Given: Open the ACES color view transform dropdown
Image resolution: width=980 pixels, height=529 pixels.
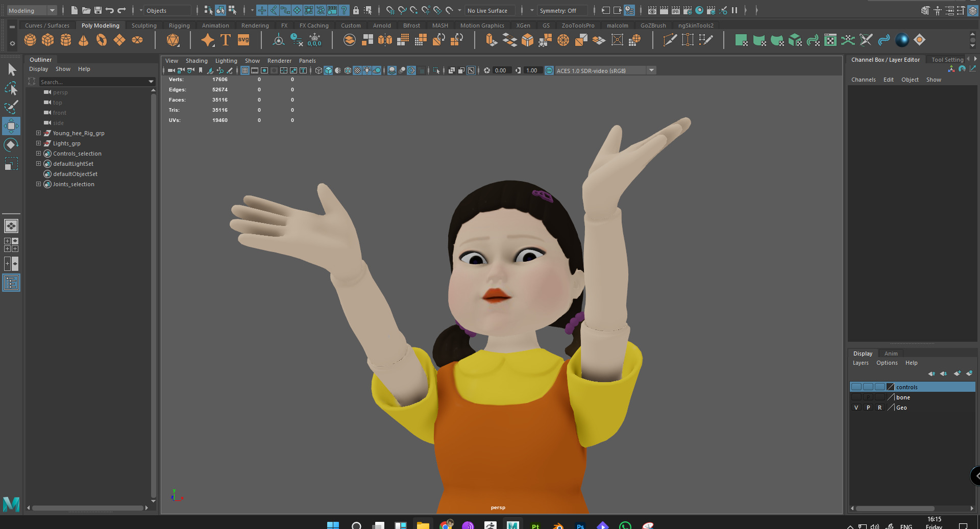Looking at the screenshot, I should click(x=605, y=70).
